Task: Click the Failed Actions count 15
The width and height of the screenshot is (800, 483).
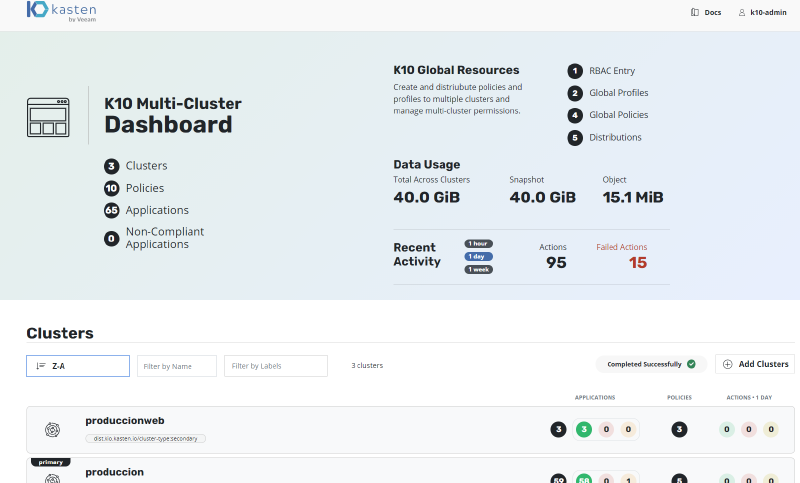Action: [x=638, y=263]
